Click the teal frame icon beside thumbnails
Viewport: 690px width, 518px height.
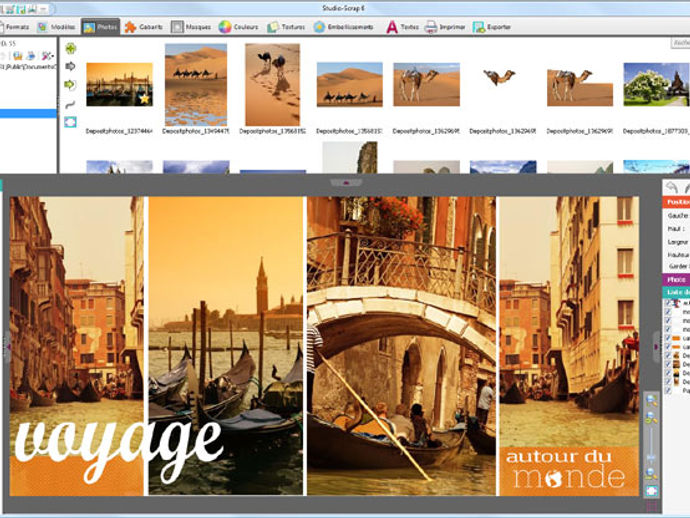(70, 122)
